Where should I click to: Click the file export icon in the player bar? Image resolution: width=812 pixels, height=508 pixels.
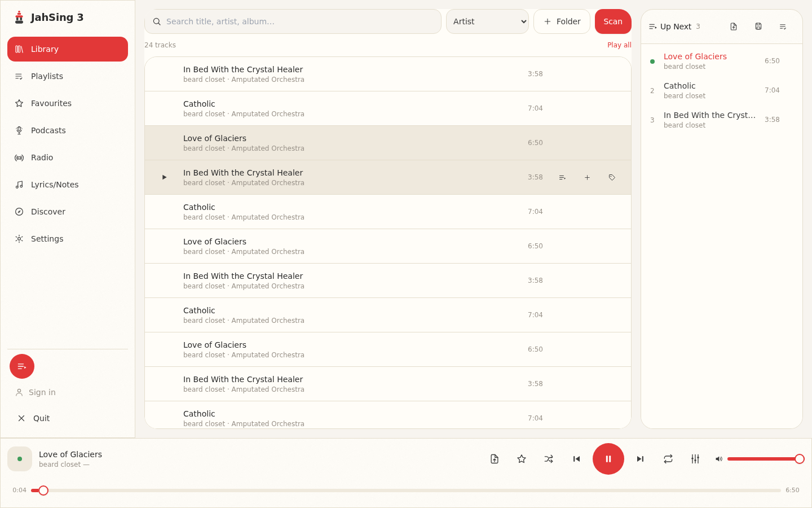coord(495,459)
